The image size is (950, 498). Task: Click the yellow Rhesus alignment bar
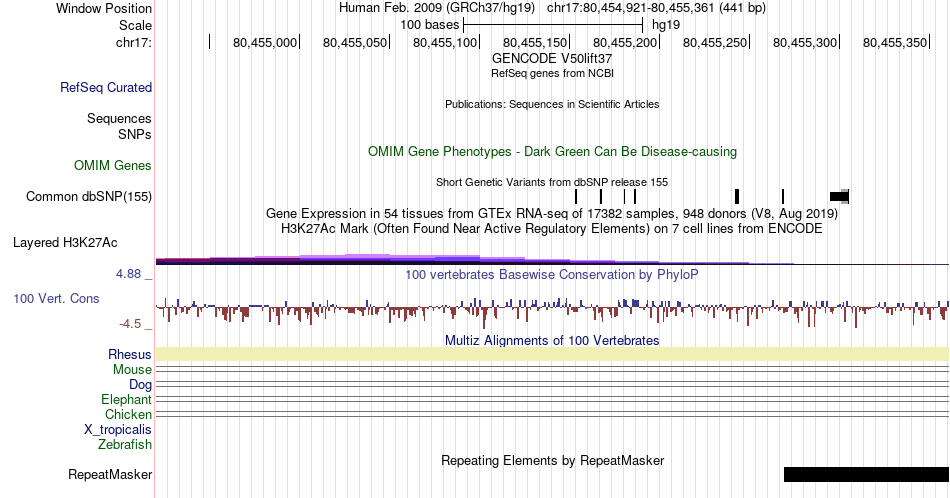click(x=552, y=354)
